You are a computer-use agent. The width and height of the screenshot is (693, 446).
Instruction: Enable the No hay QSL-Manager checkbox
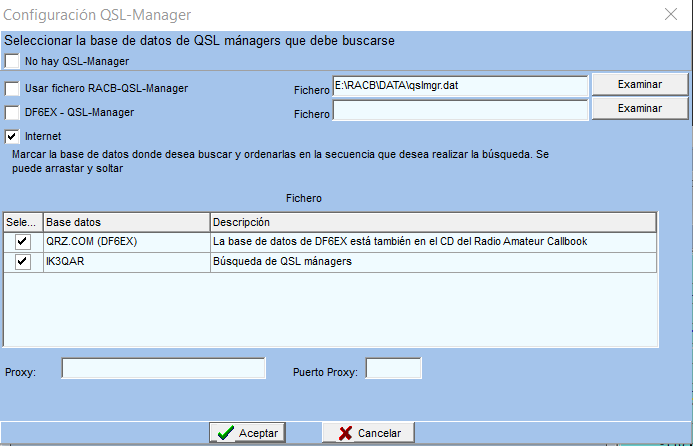pyautogui.click(x=12, y=62)
